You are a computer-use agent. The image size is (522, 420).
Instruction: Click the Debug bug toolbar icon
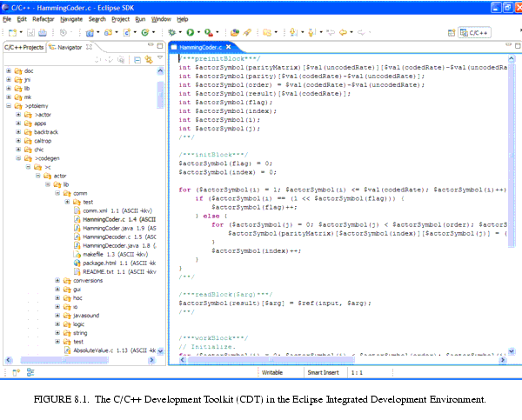pyautogui.click(x=171, y=32)
